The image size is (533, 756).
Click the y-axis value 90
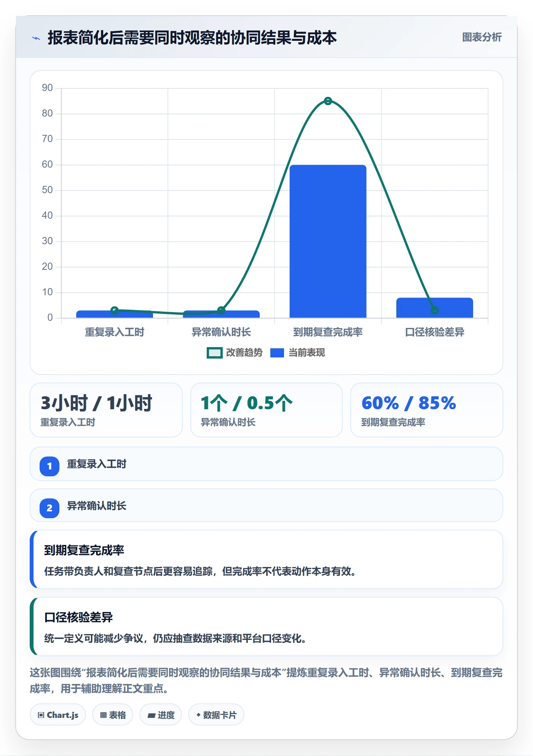47,88
